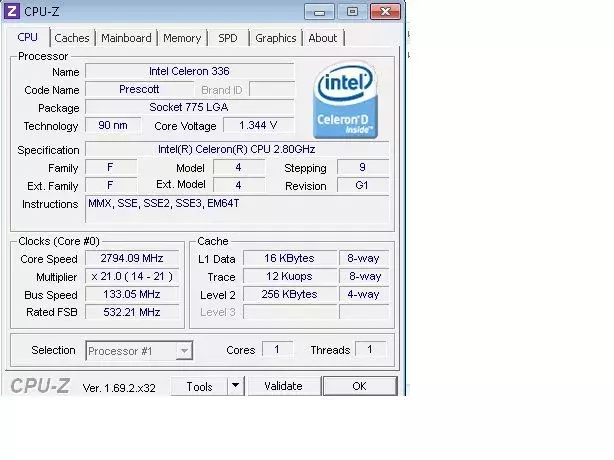Click the Tools button
This screenshot has height=460, width=614.
click(x=199, y=386)
